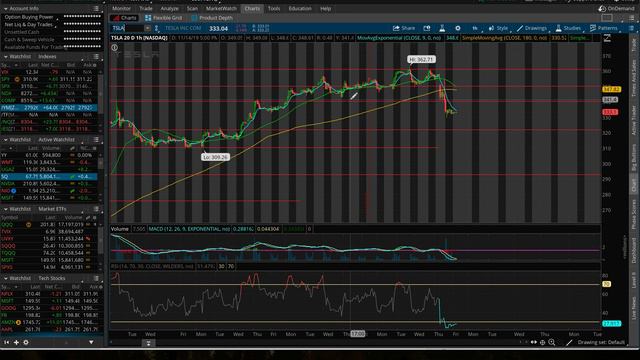Open the Drawing set: Default selector

601,342
